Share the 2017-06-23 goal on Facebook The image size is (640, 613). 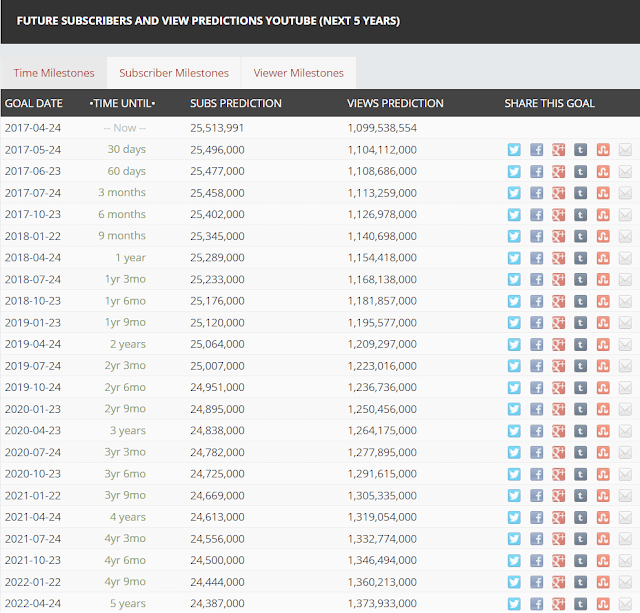coord(536,171)
